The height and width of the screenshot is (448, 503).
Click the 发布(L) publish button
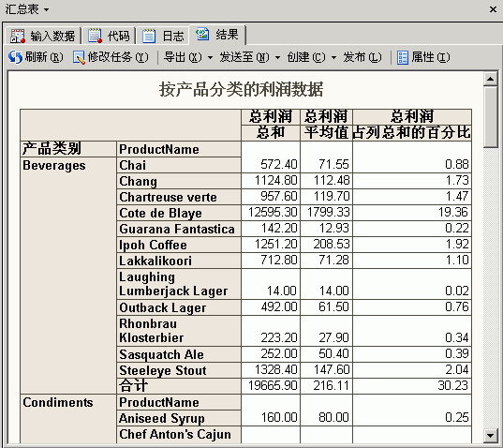coord(362,57)
